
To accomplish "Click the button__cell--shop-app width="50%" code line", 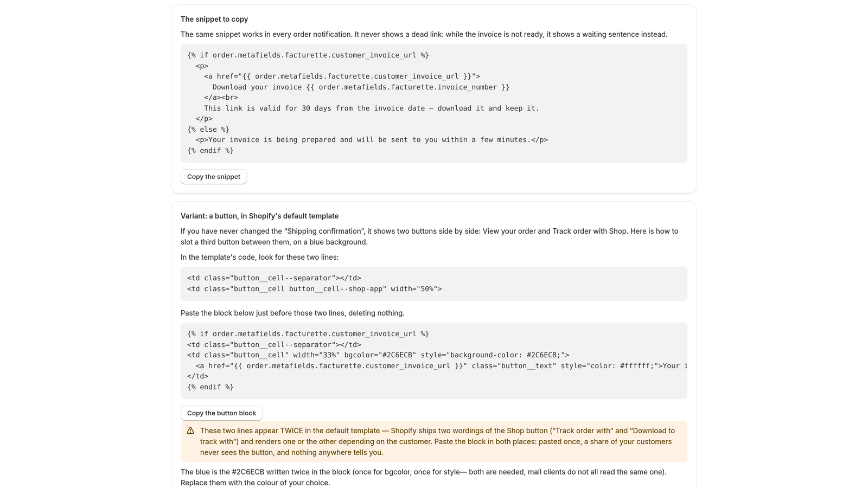I will click(x=315, y=289).
